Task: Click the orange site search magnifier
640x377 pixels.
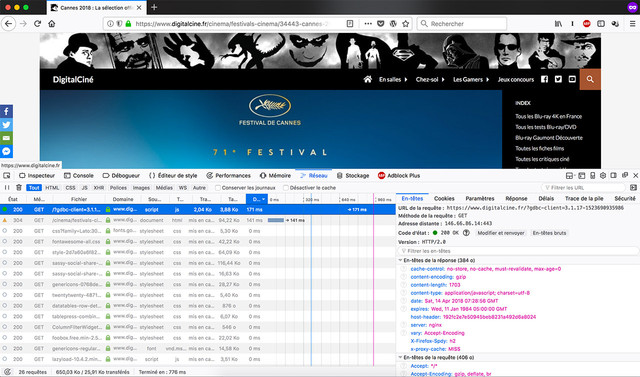Action: pos(590,79)
